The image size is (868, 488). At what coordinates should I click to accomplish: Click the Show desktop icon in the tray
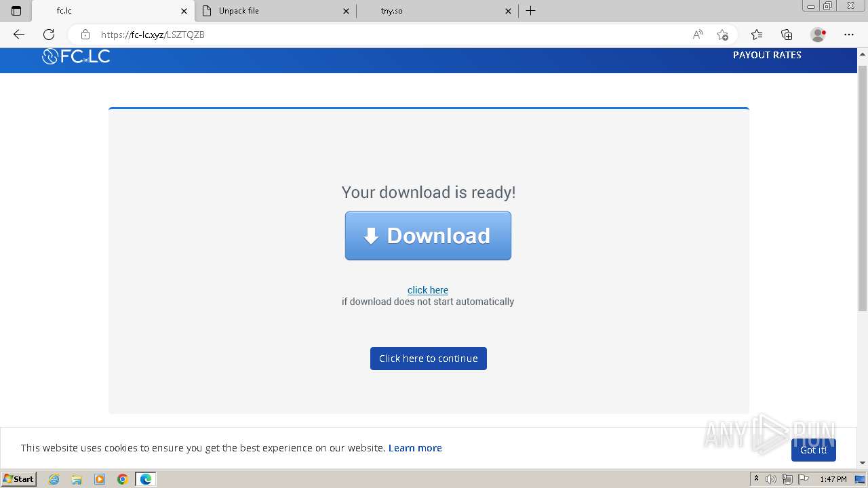[x=860, y=479]
